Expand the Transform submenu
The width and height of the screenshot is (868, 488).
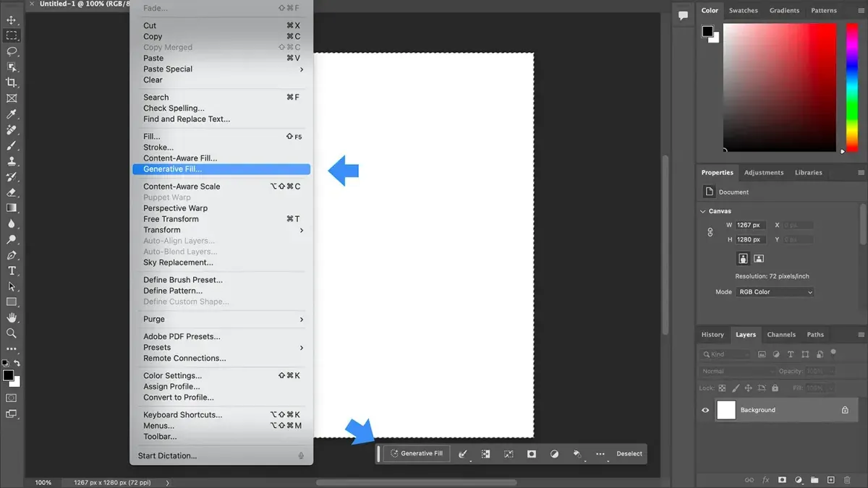tap(221, 230)
